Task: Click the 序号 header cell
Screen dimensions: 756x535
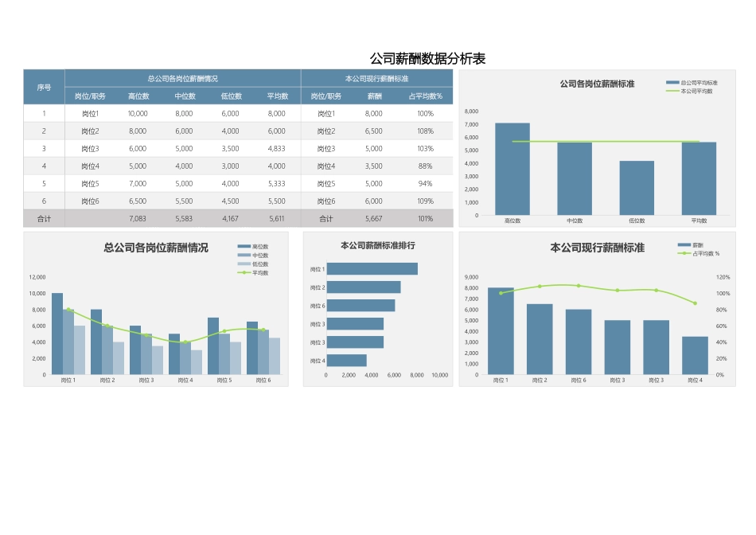Action: click(44, 88)
